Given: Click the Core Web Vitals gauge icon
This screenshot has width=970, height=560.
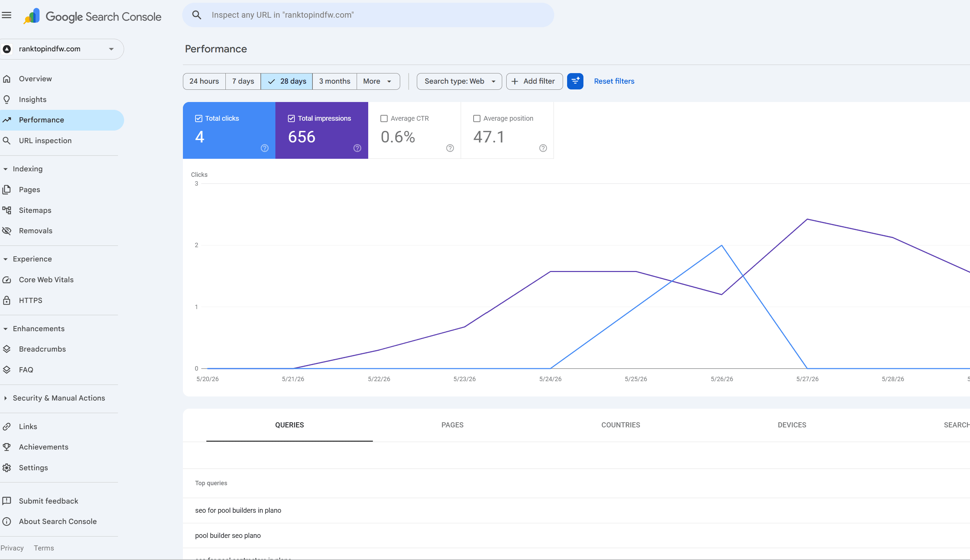Looking at the screenshot, I should 6,280.
